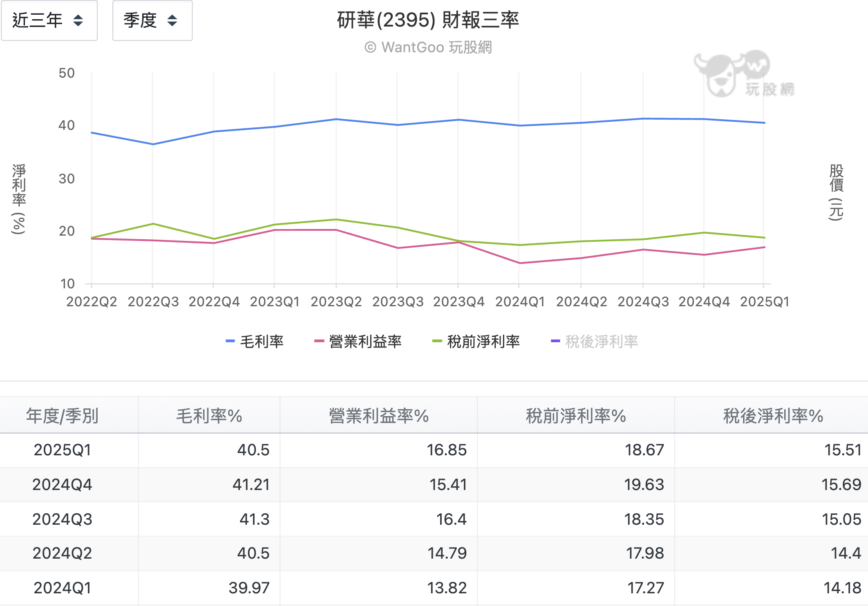Click the 2025Q1 table row label
868x606 pixels.
tap(62, 450)
